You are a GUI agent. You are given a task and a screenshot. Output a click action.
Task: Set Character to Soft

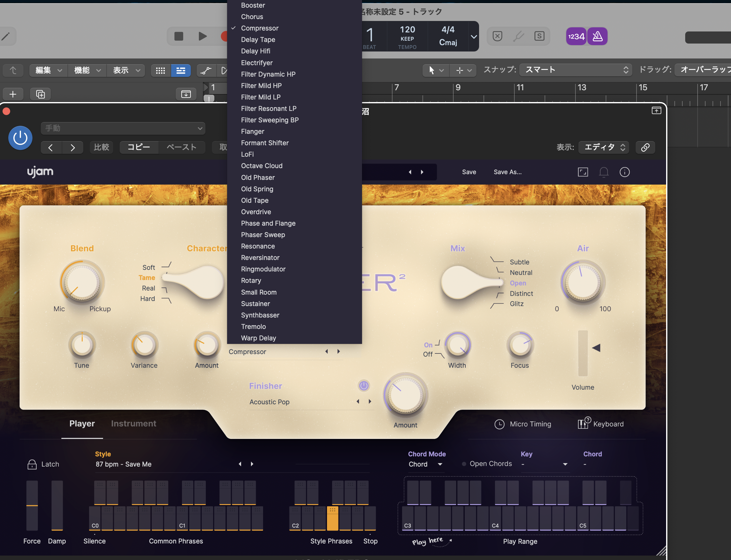pyautogui.click(x=149, y=267)
